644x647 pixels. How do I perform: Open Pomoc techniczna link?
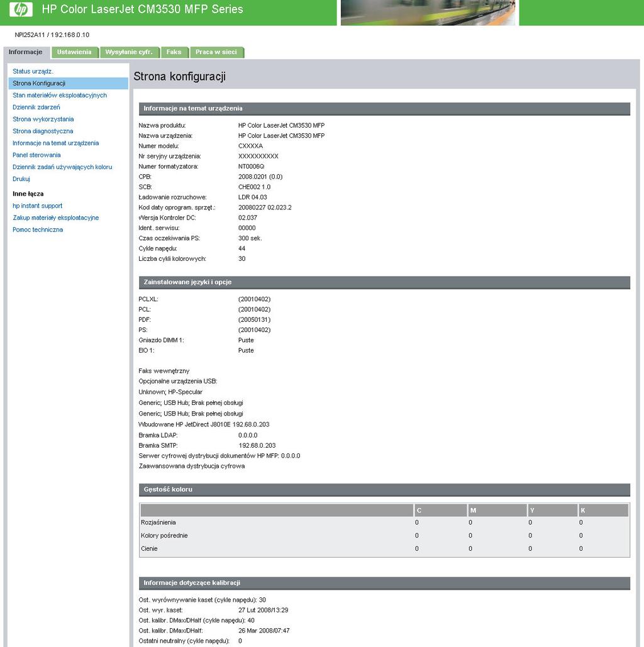pyautogui.click(x=38, y=230)
